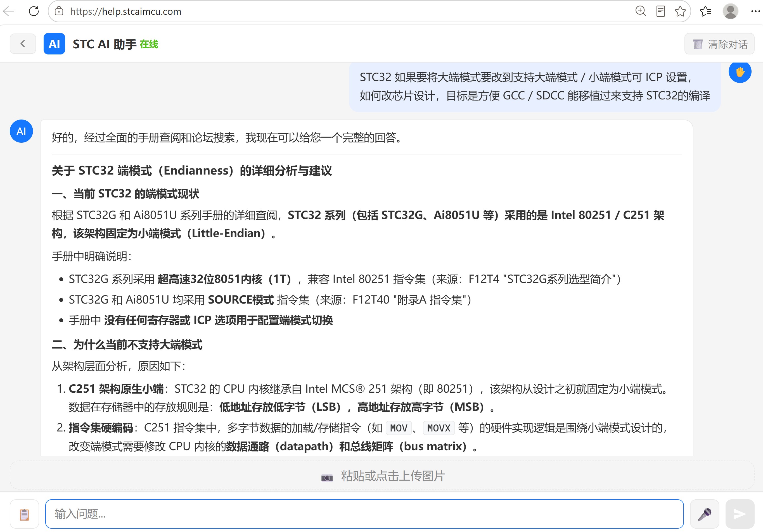This screenshot has height=532, width=763.
Task: Click the line 从架构层面分析，原因如下
Action: click(x=119, y=366)
